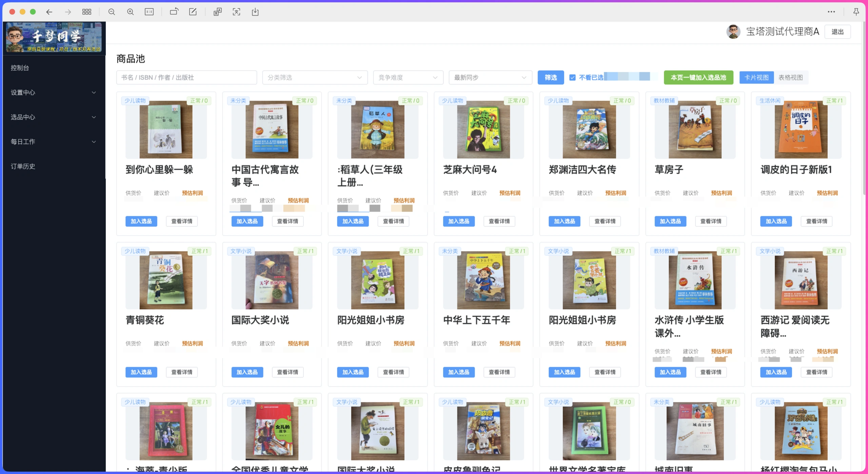Click the 草房子 book cover thumbnail

[695, 130]
